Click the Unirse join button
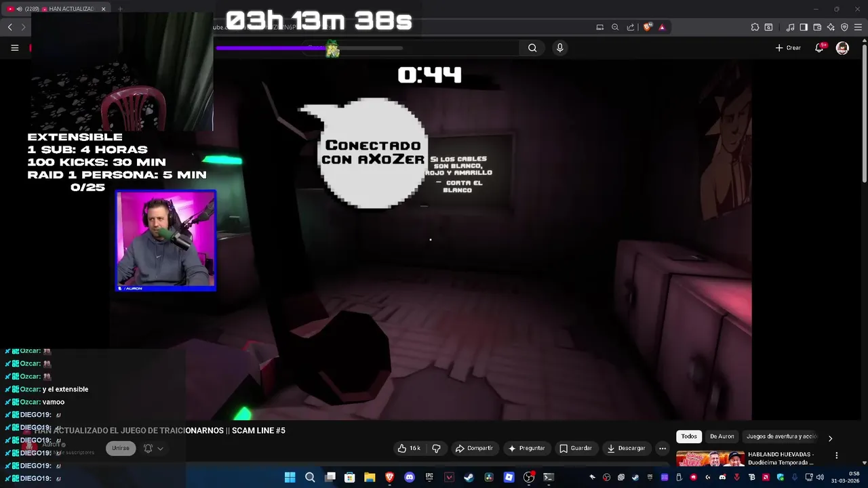868x488 pixels. pyautogui.click(x=121, y=448)
